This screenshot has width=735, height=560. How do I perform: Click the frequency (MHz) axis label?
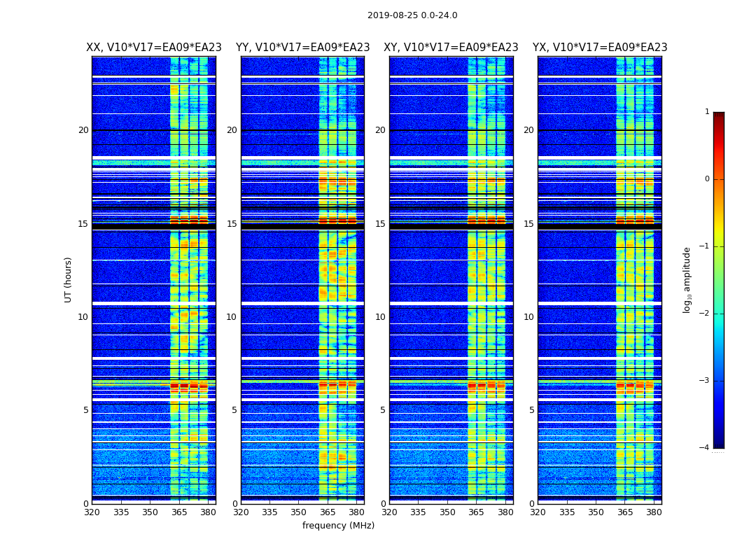pos(338,525)
